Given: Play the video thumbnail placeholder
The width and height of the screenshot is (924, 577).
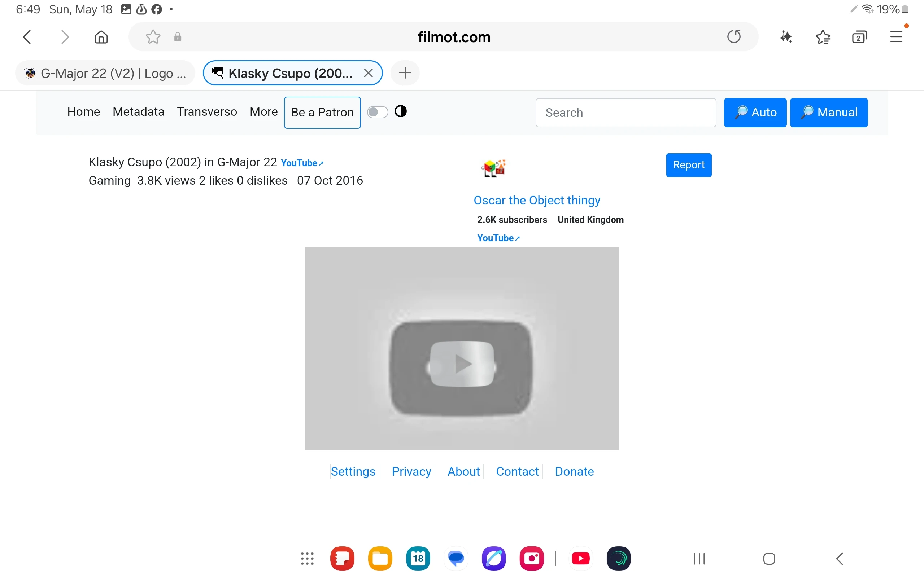Looking at the screenshot, I should 462,364.
